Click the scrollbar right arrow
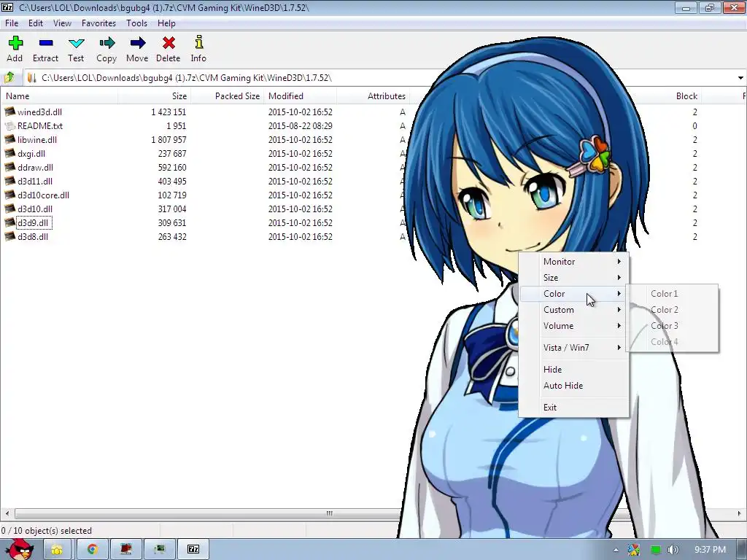The image size is (747, 560). coord(740,514)
